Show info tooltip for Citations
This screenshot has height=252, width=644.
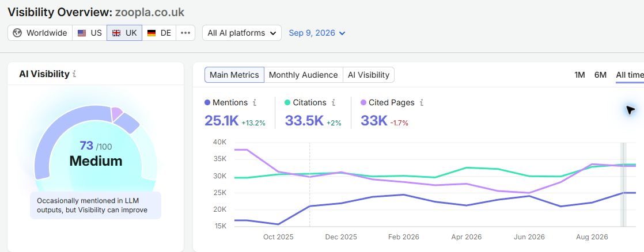coord(334,102)
